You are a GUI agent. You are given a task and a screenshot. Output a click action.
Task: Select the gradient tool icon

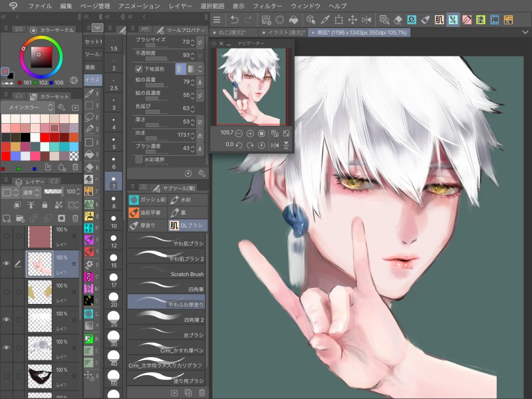[x=89, y=326]
